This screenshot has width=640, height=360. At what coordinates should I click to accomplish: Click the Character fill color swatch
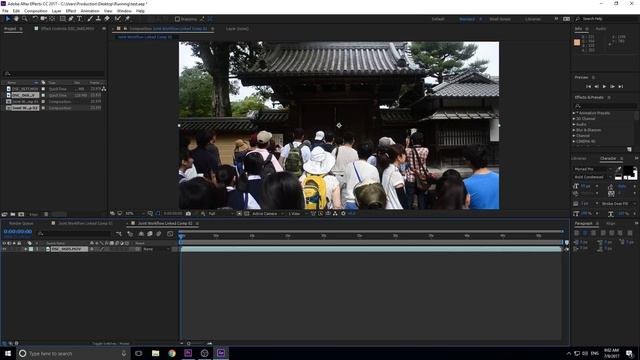[627, 171]
